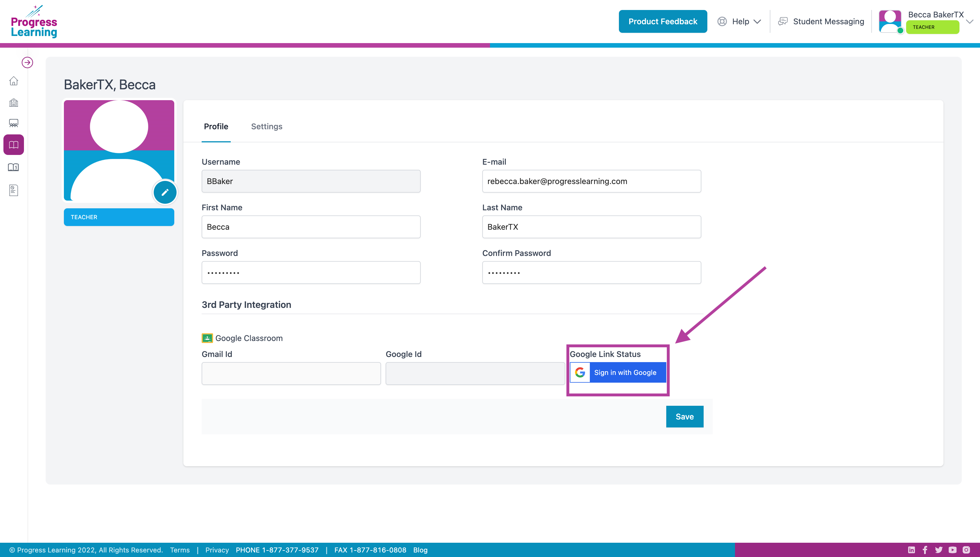Image resolution: width=980 pixels, height=557 pixels.
Task: Click the Confirm Password field
Action: 592,273
